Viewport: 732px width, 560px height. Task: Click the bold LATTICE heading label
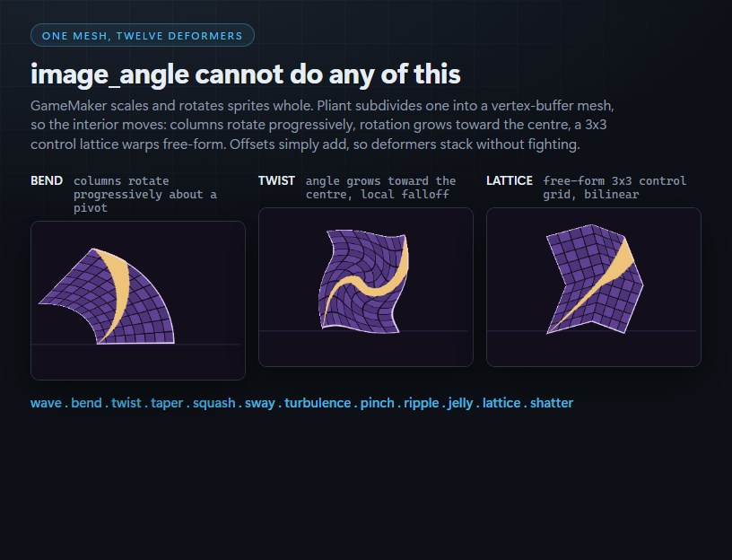coord(510,180)
